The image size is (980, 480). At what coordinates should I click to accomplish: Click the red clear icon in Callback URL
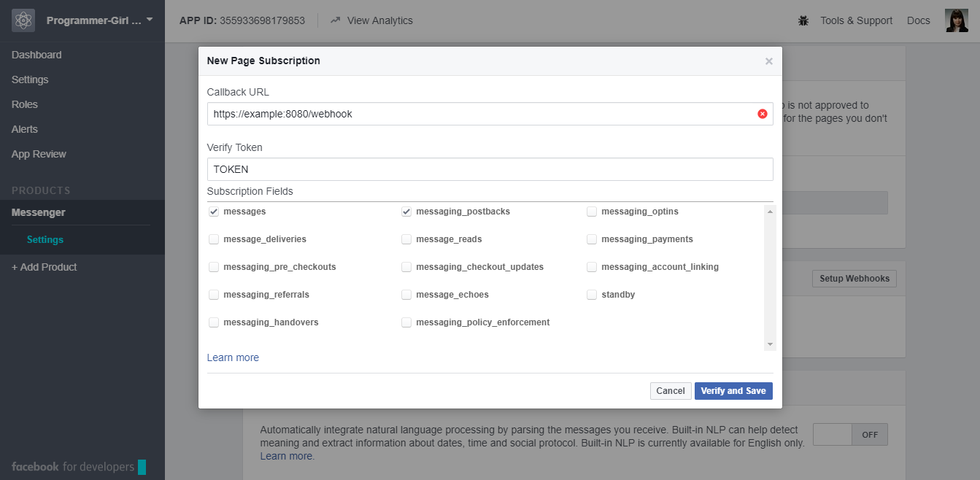763,114
